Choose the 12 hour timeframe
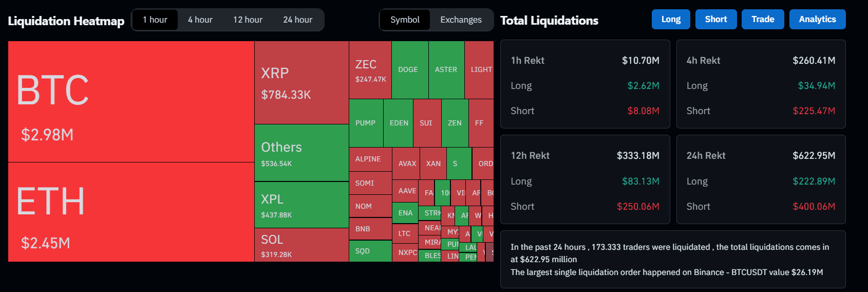The width and height of the screenshot is (868, 292). click(248, 20)
